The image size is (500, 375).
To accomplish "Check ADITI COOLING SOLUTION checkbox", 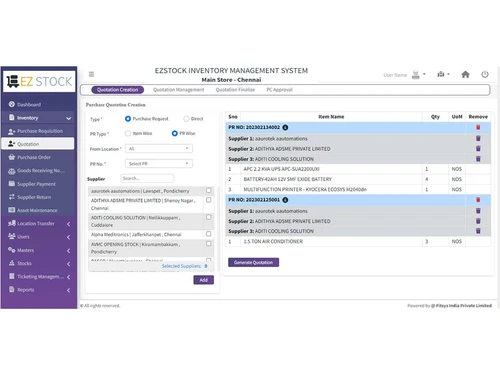I will pyautogui.click(x=209, y=217).
